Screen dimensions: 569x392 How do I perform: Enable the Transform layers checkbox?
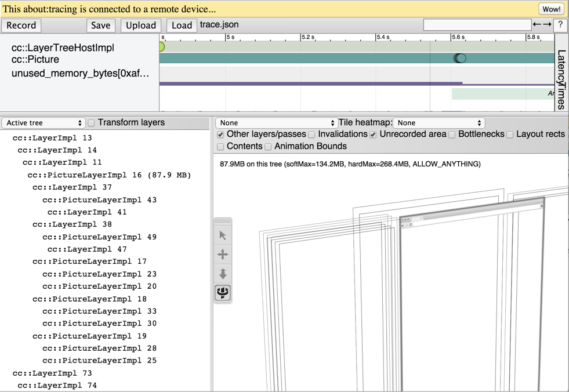(x=91, y=123)
